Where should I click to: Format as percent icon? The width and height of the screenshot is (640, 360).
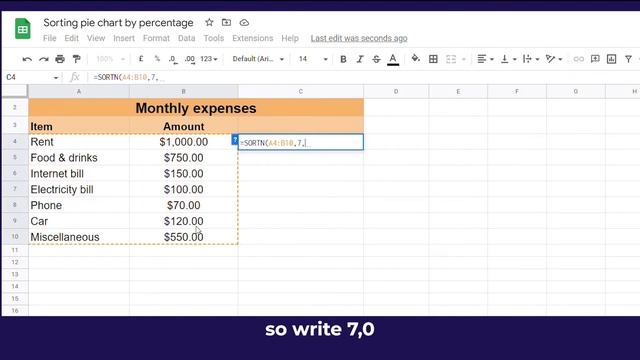[157, 59]
